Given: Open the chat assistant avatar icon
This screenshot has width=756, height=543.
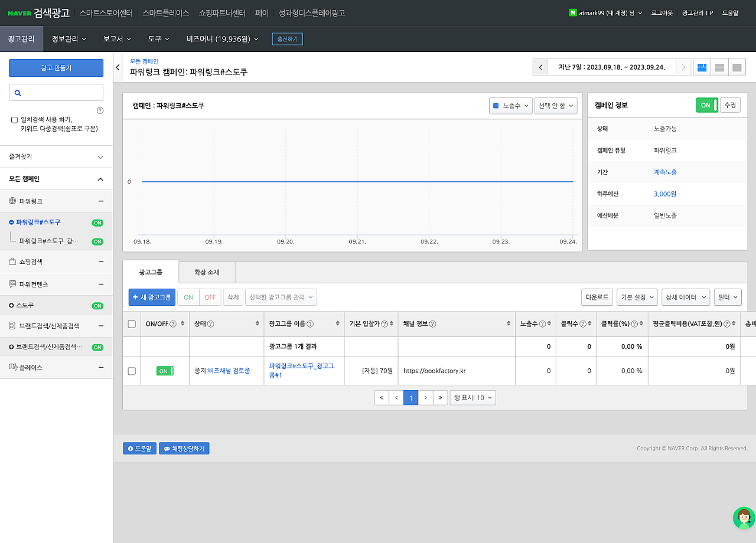Looking at the screenshot, I should coord(743,518).
